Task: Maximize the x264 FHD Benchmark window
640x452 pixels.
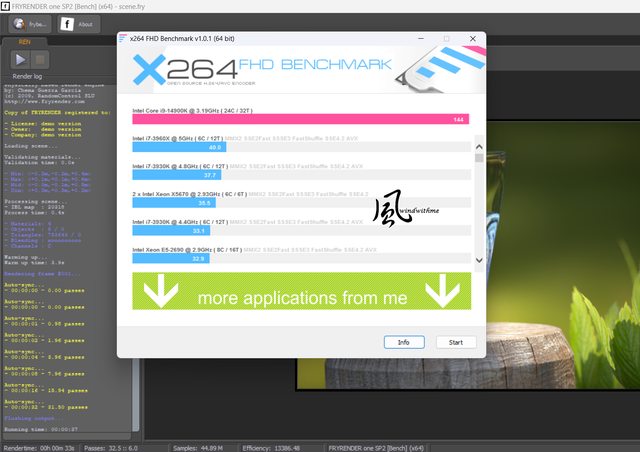Action: (446, 39)
